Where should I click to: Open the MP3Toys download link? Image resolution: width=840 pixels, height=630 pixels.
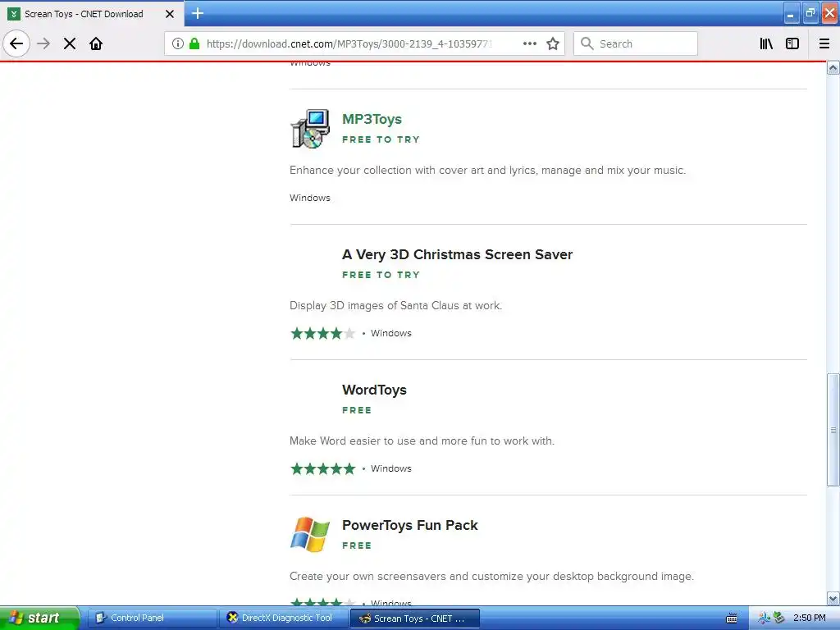point(372,119)
